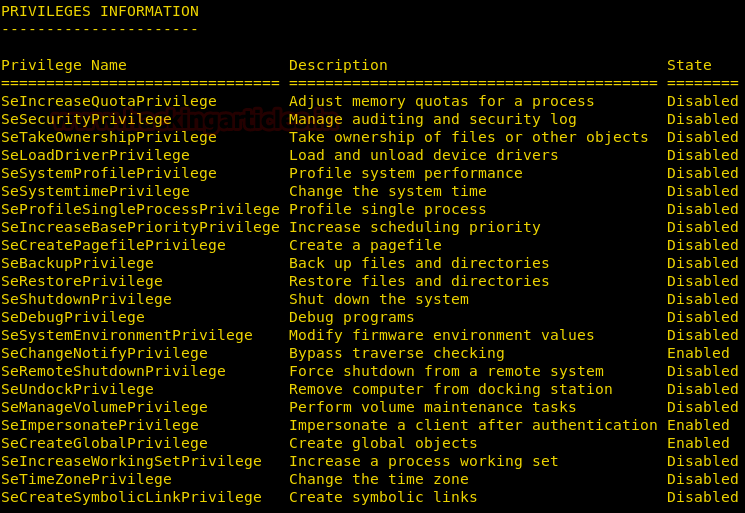
Task: Click the 'Bypass traverse checking' description
Action: (x=397, y=353)
